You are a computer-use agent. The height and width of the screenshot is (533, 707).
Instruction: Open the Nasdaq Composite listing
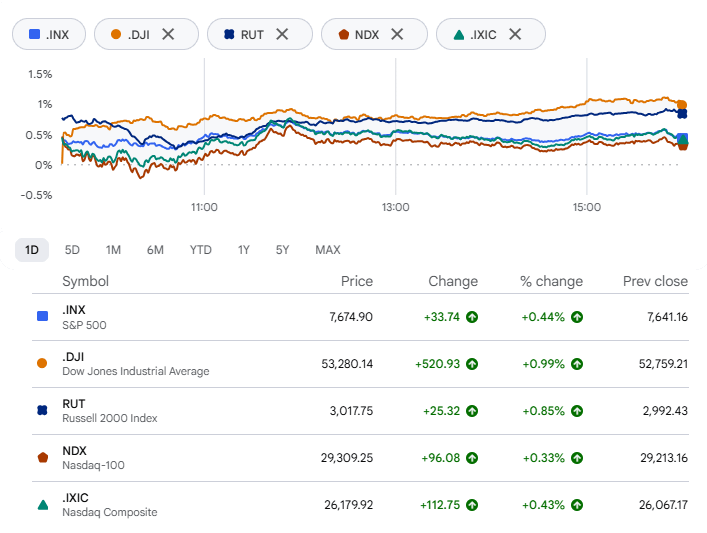point(360,505)
